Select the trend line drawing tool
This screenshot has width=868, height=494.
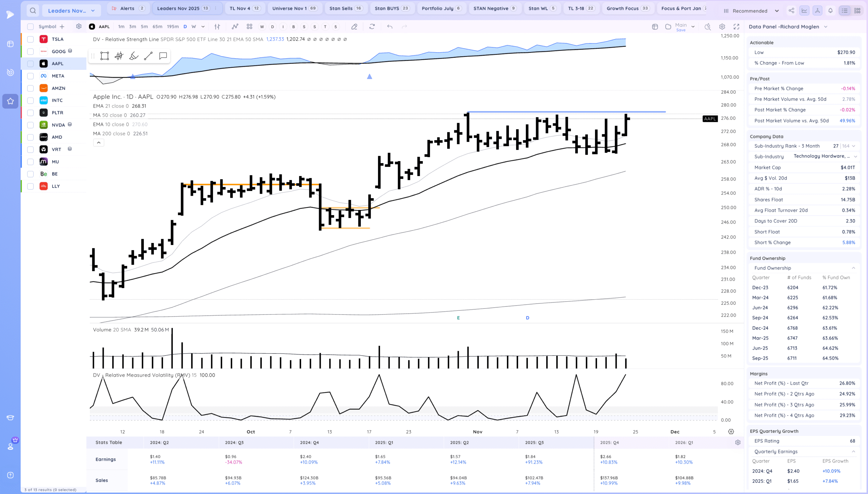click(x=148, y=56)
